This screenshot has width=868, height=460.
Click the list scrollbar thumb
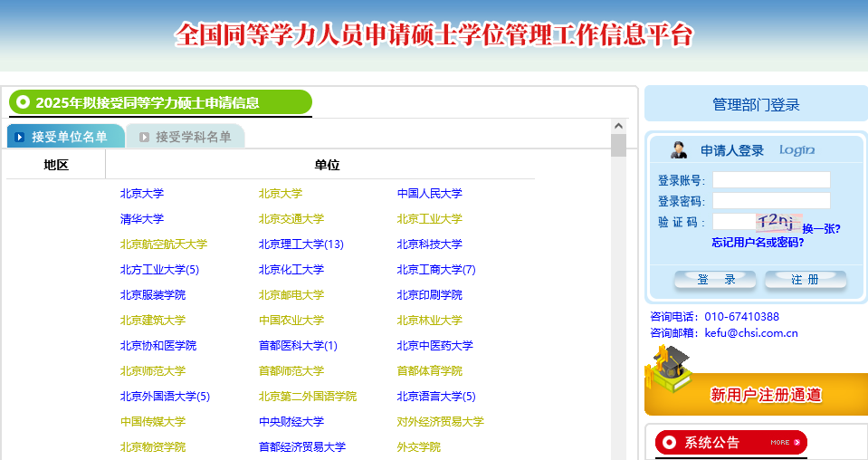[618, 145]
